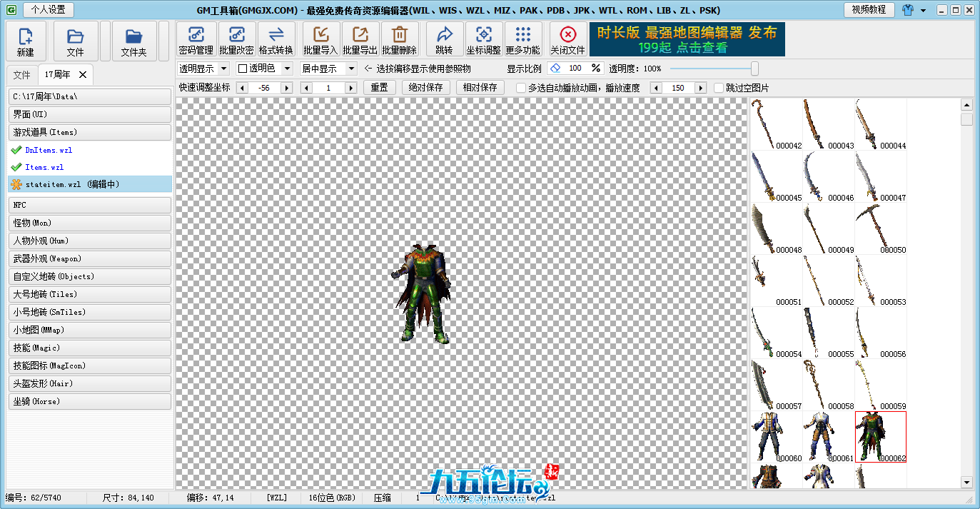Click the 最强地图编辑器 advertisement banner
This screenshot has width=980, height=509.
click(687, 39)
